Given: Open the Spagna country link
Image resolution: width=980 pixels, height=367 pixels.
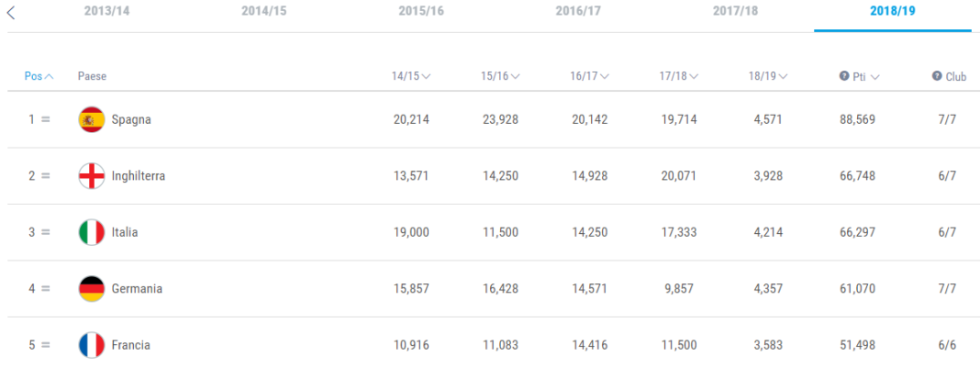Looking at the screenshot, I should click(x=131, y=119).
